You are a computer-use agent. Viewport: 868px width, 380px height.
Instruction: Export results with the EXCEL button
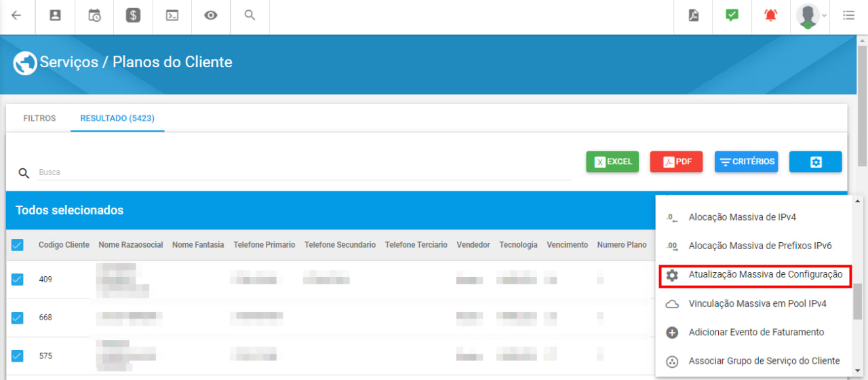[x=612, y=161]
